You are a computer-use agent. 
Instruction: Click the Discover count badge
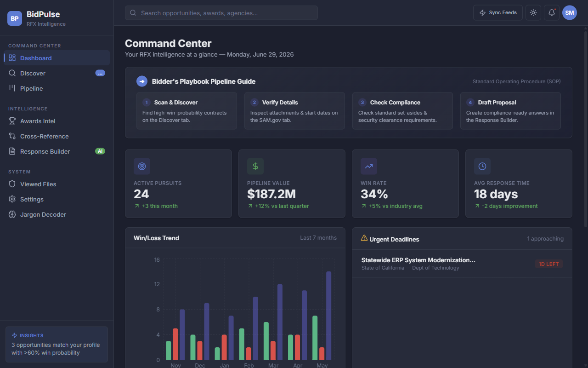point(100,73)
